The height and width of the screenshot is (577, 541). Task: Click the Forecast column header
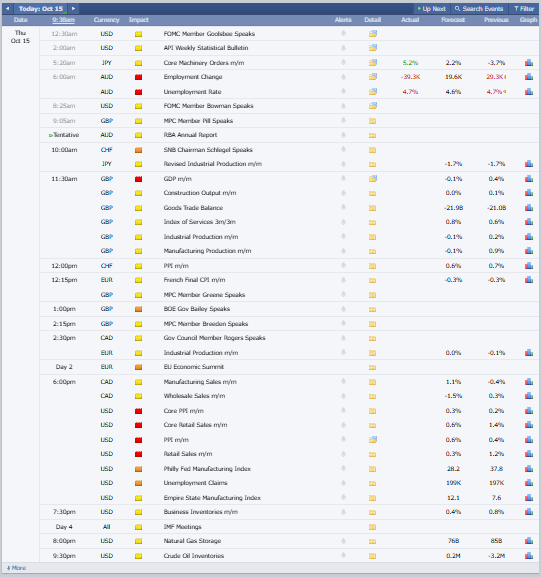tap(453, 20)
